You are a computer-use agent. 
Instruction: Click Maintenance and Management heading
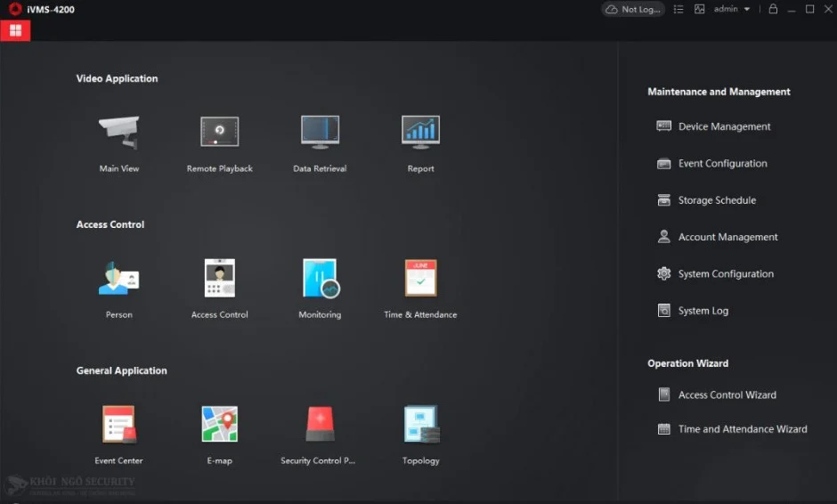coord(719,92)
